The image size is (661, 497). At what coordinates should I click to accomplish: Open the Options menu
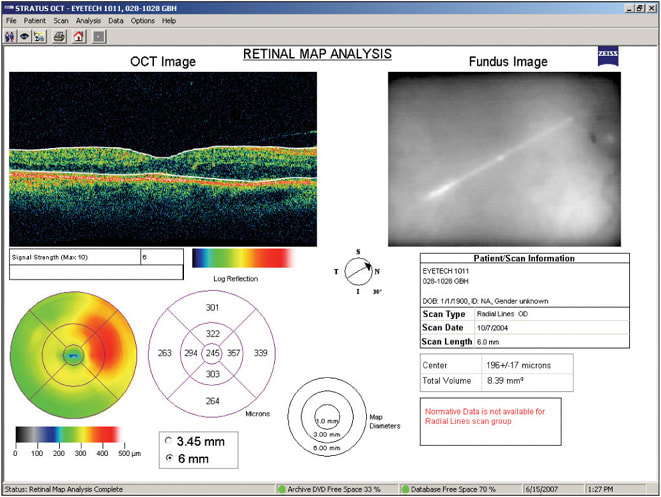tap(142, 21)
